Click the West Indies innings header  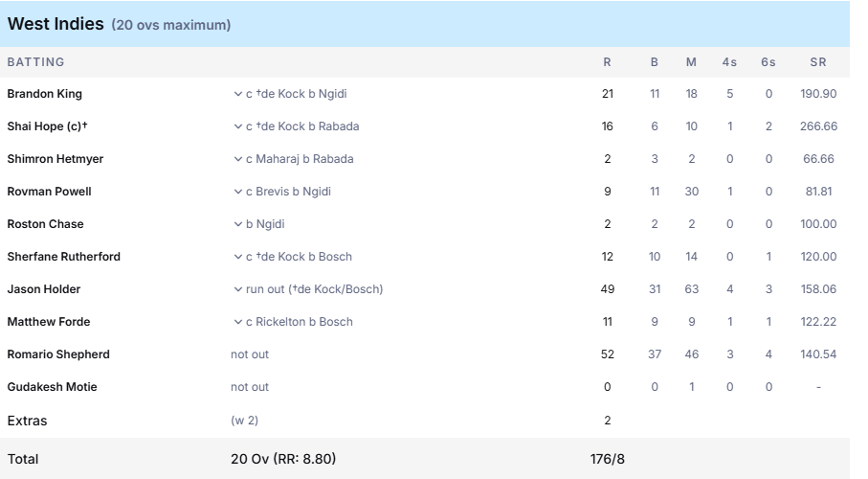(x=56, y=24)
